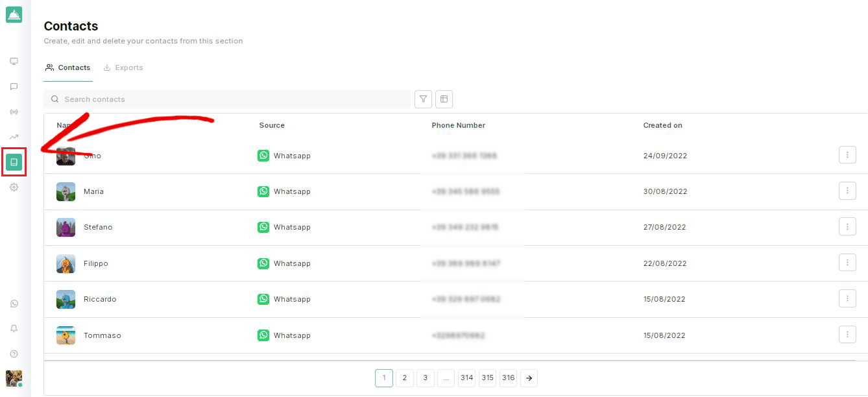Open the table columns layout button
Image resolution: width=868 pixels, height=397 pixels.
[444, 99]
